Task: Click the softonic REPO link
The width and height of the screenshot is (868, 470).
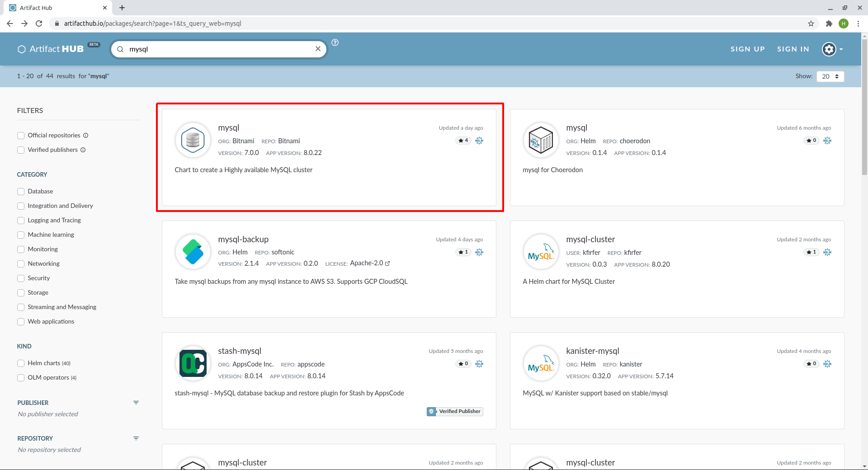Action: pos(283,252)
